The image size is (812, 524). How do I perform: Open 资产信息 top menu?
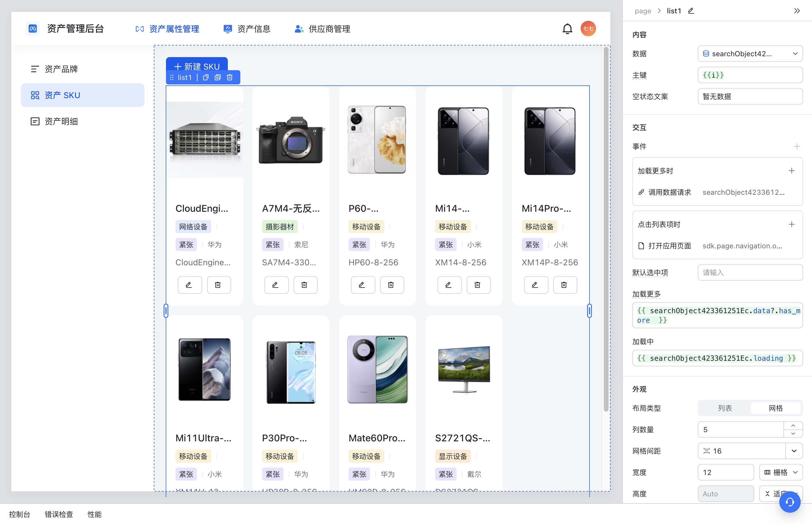pos(247,29)
